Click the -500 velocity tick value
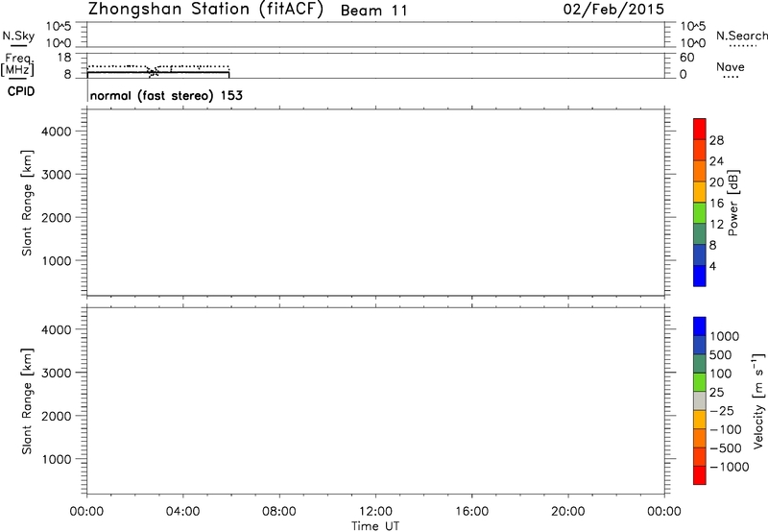Viewport: 768px width, 532px height. pyautogui.click(x=725, y=448)
